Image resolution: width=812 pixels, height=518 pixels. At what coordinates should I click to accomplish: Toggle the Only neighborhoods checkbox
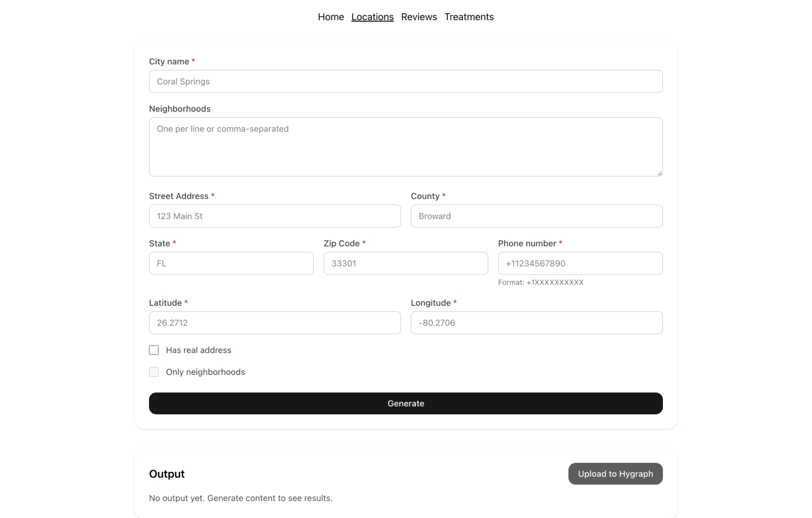154,372
